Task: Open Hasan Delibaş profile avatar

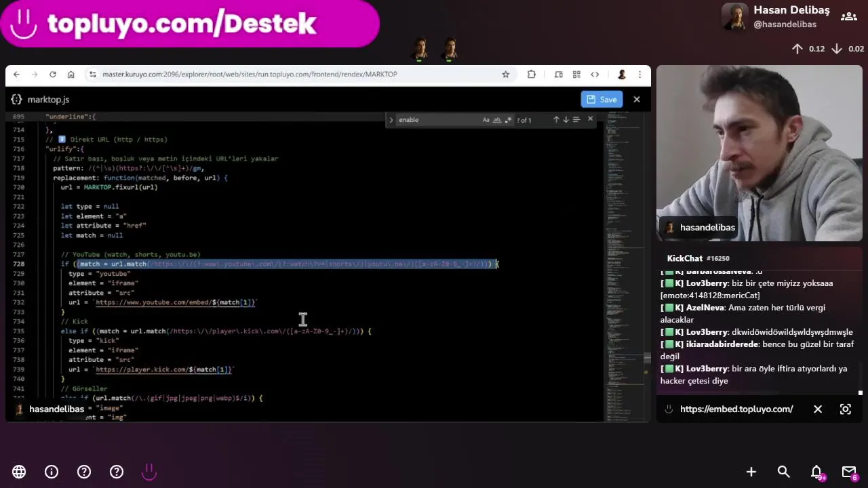Action: [735, 17]
